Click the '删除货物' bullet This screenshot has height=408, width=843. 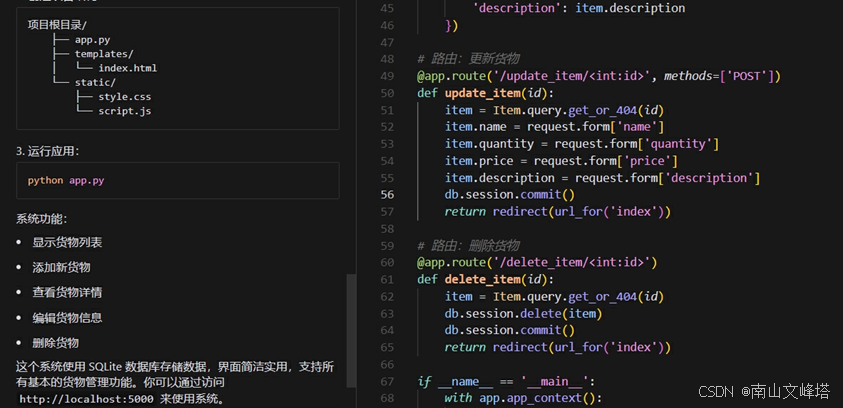pos(55,343)
